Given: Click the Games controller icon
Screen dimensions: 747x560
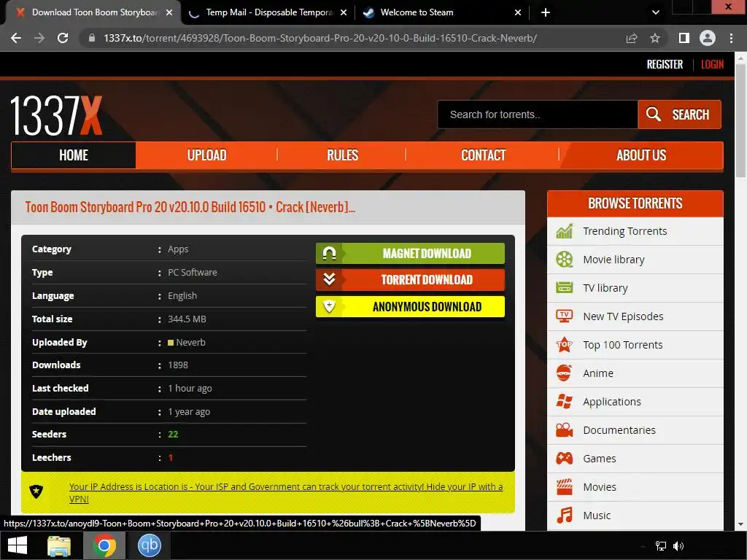Looking at the screenshot, I should (565, 459).
